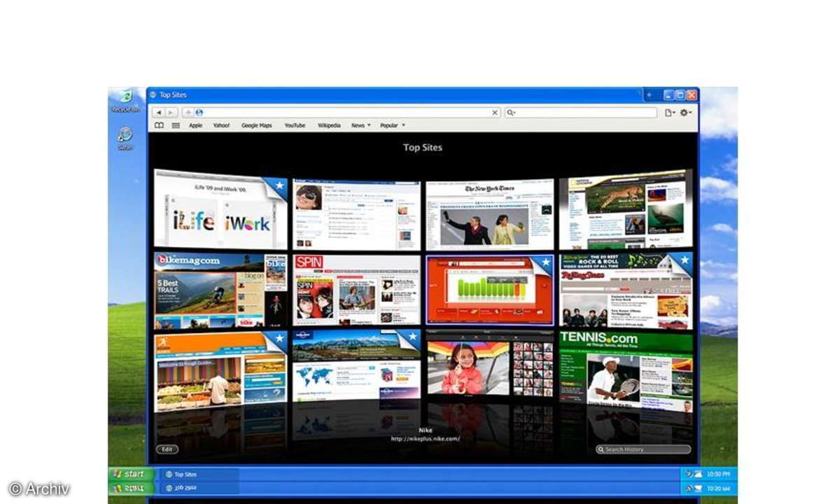Open a new tab with the plus button
Screen dimensions: 840x504
(649, 94)
